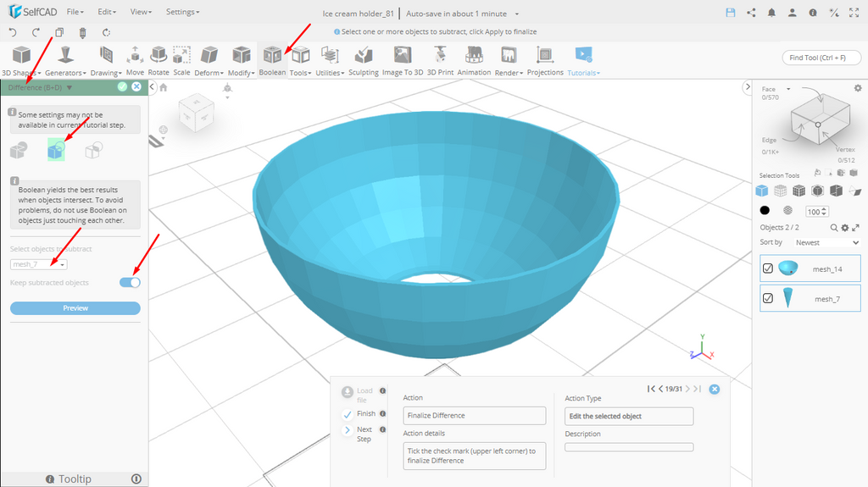Open the 3D Shapes tool
Viewport: 868px width, 487px height.
pyautogui.click(x=21, y=61)
